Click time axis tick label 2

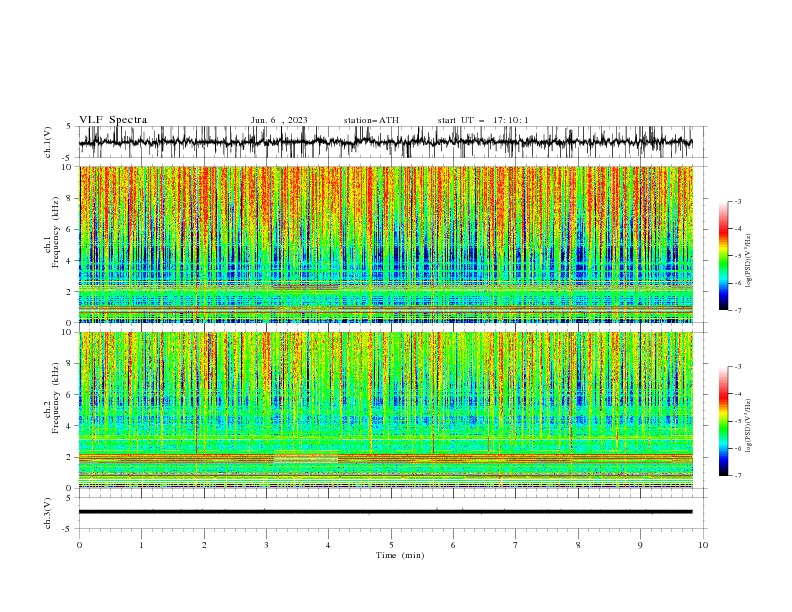coord(204,545)
